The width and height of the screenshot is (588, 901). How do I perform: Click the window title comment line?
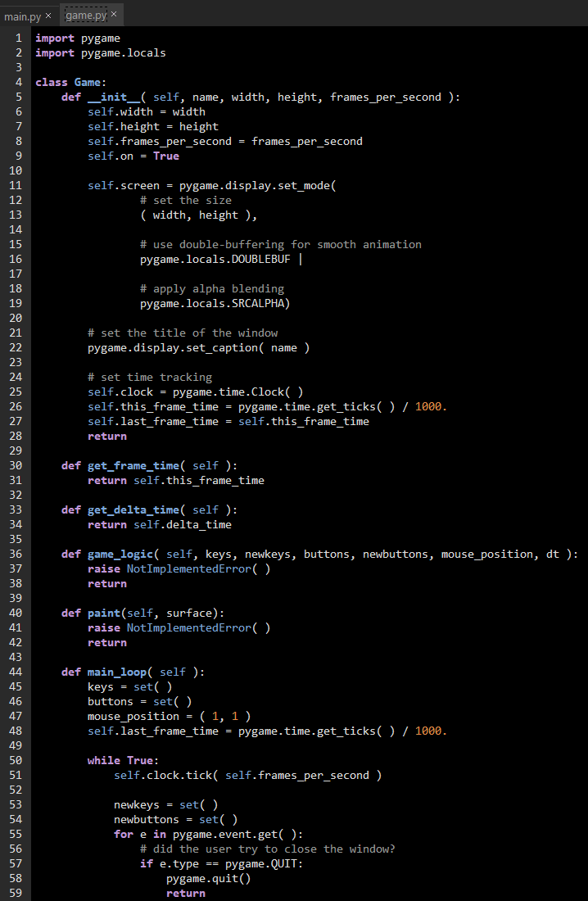point(183,333)
